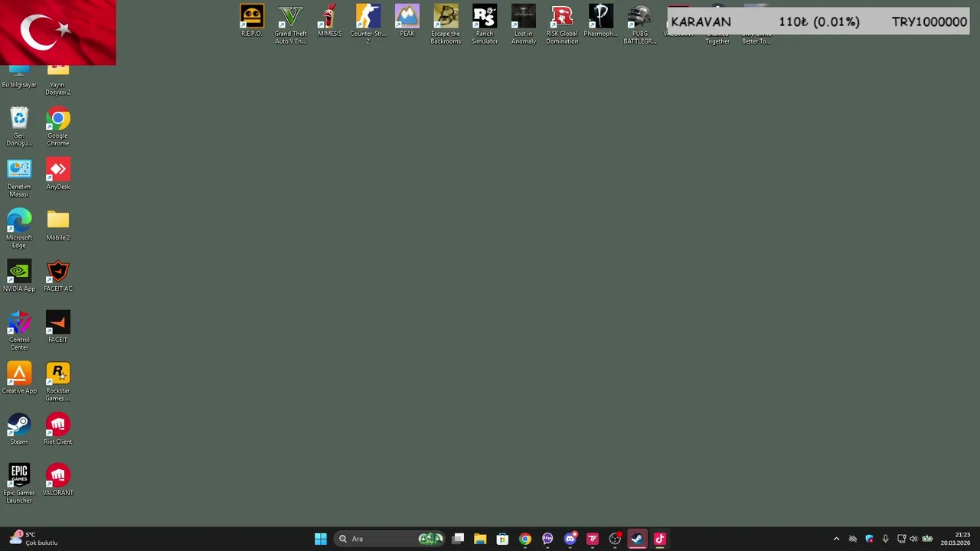Screen dimensions: 980x551
Task: Open the red FACEIT taskbar icon
Action: coord(592,539)
